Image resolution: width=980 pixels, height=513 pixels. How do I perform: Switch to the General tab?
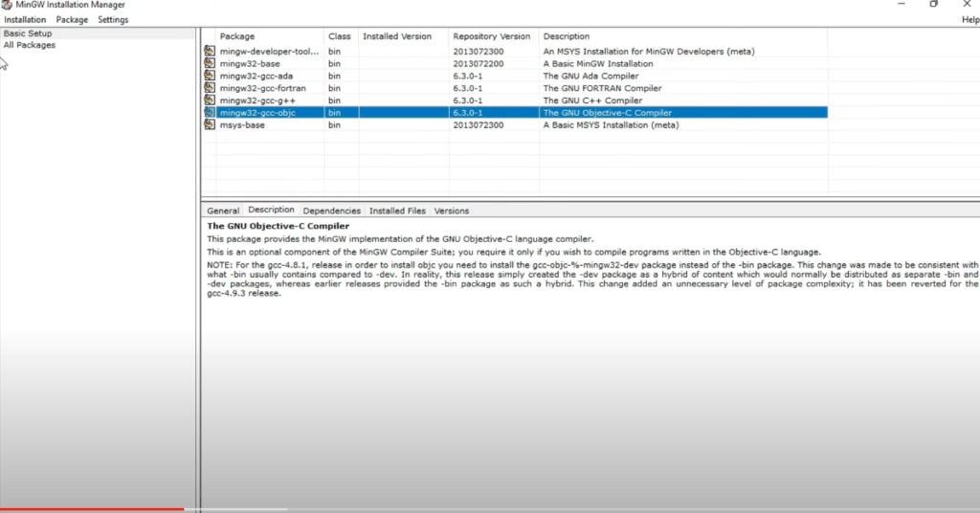pos(223,212)
